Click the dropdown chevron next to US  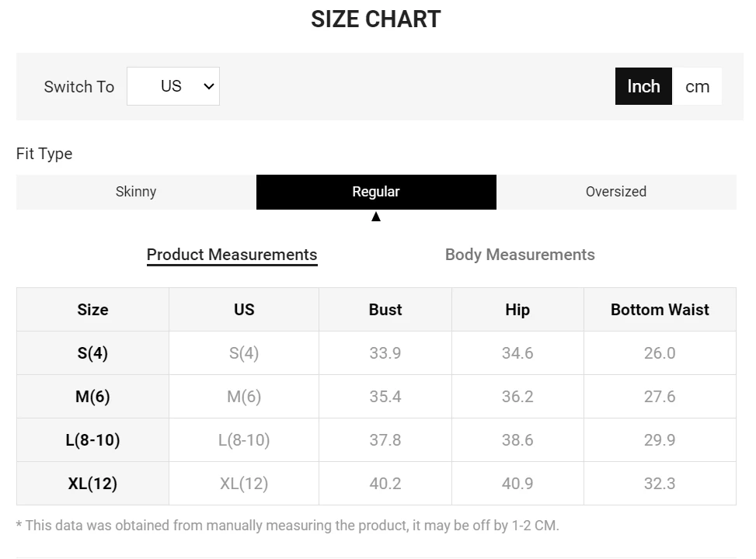[208, 86]
